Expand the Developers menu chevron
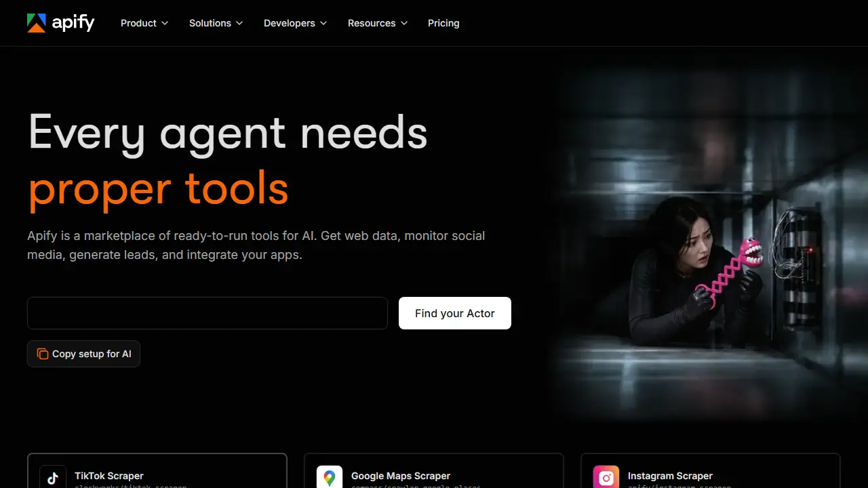Image resolution: width=868 pixels, height=488 pixels. pyautogui.click(x=323, y=23)
